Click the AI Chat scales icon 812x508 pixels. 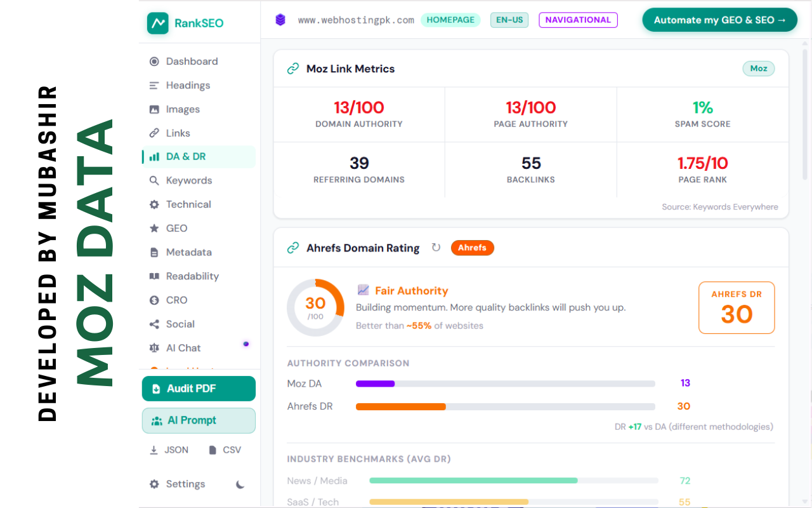pos(154,348)
